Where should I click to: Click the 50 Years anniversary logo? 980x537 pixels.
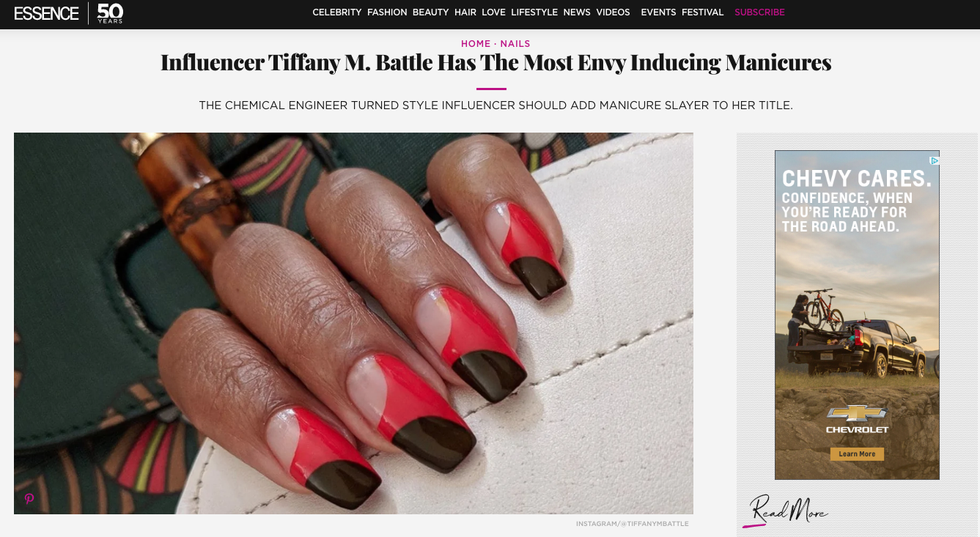click(x=110, y=12)
